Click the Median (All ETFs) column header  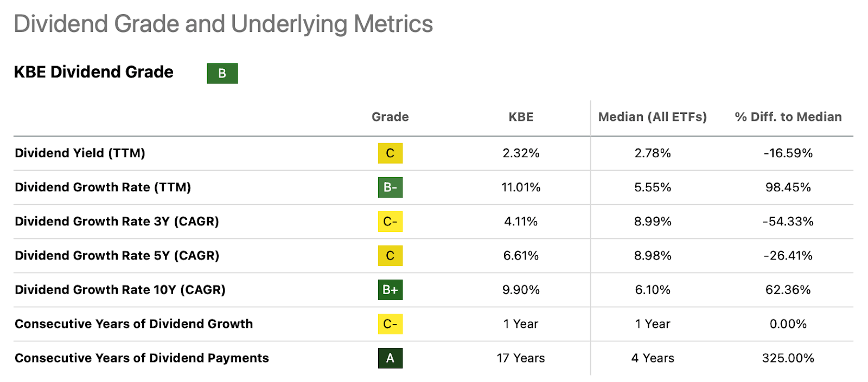[652, 117]
